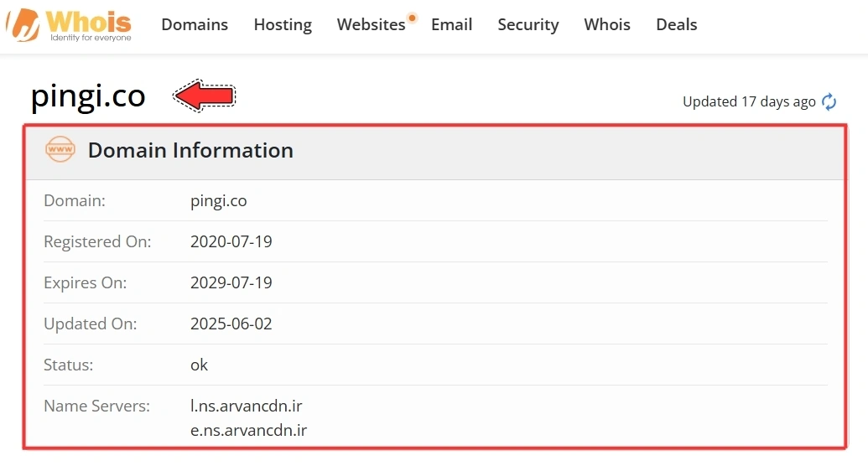
Task: Click the 'Status:' label
Action: [69, 365]
